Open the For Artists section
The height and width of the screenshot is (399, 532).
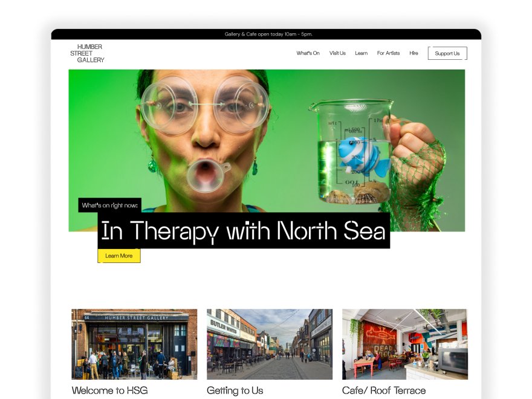tap(388, 53)
